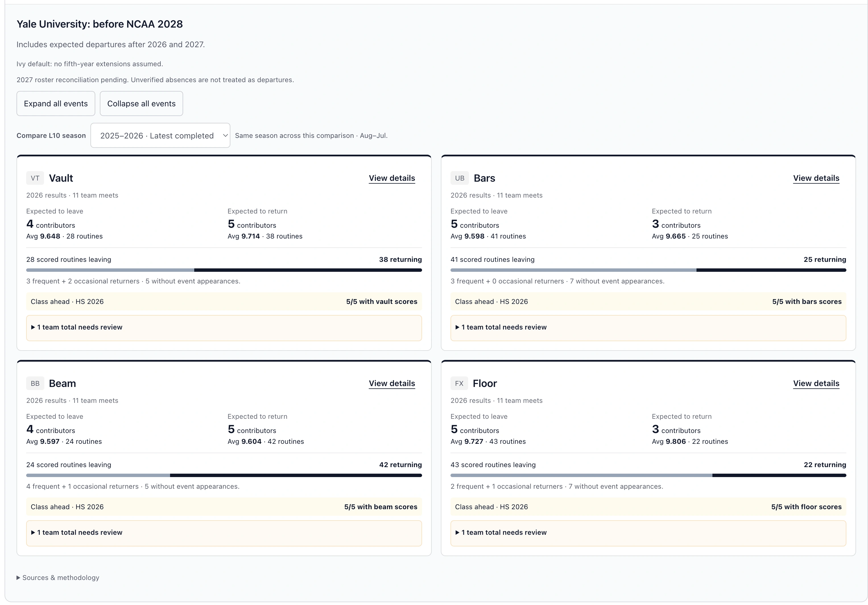Click the Expand all events button
This screenshot has height=605, width=868.
55,103
